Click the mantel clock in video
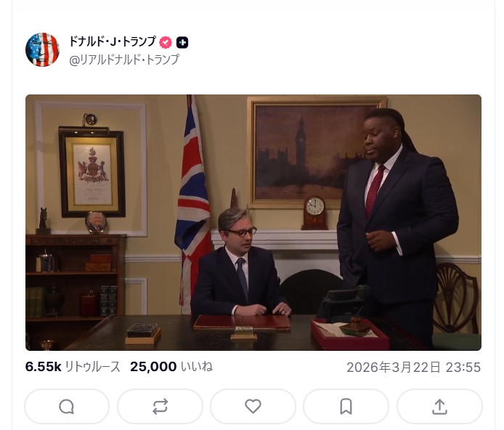This screenshot has height=430, width=504. [314, 213]
